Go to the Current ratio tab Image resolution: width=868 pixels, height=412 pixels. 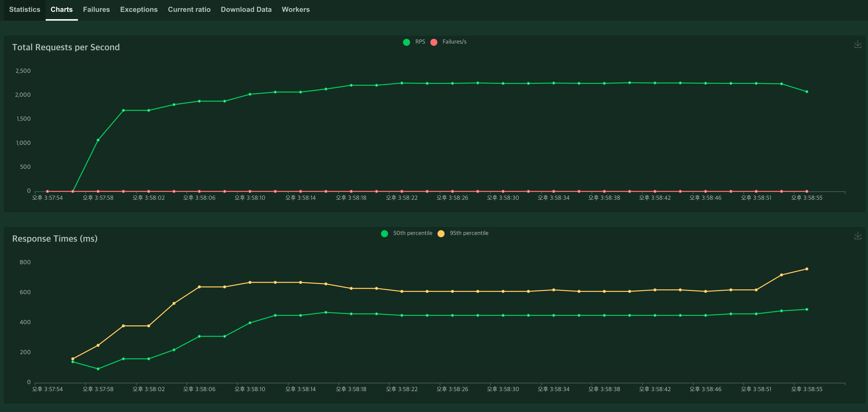click(189, 9)
